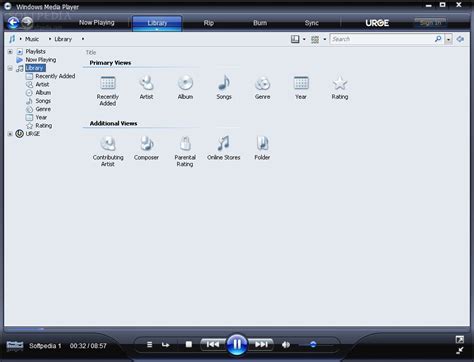Screen dimensions: 474x362
Task: Open the Online Stores view
Action: (x=224, y=148)
